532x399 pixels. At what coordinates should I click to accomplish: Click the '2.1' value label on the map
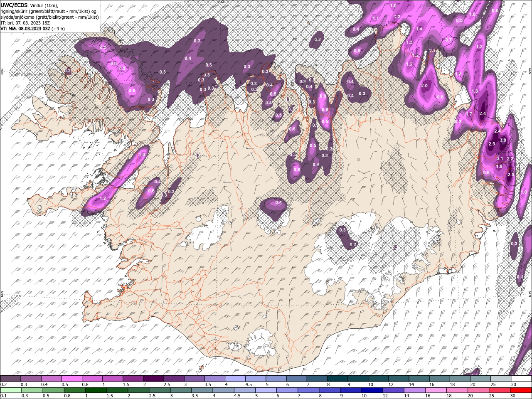(x=500, y=158)
